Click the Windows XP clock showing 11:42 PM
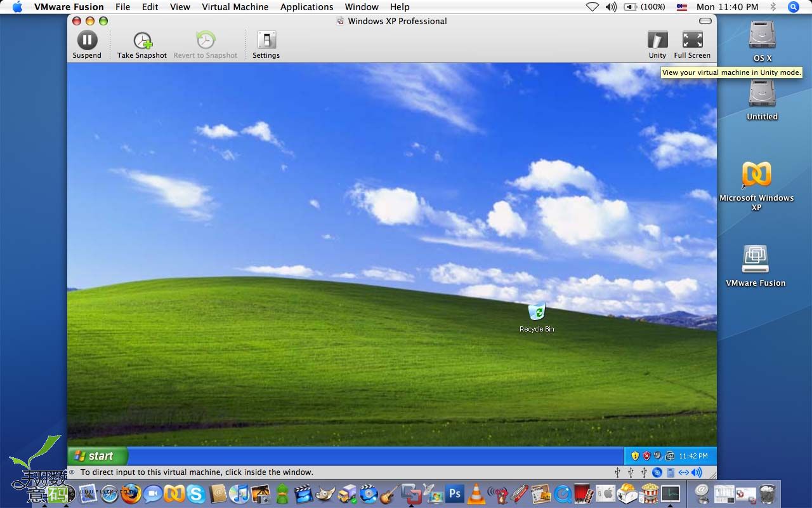This screenshot has width=812, height=508. click(x=693, y=456)
